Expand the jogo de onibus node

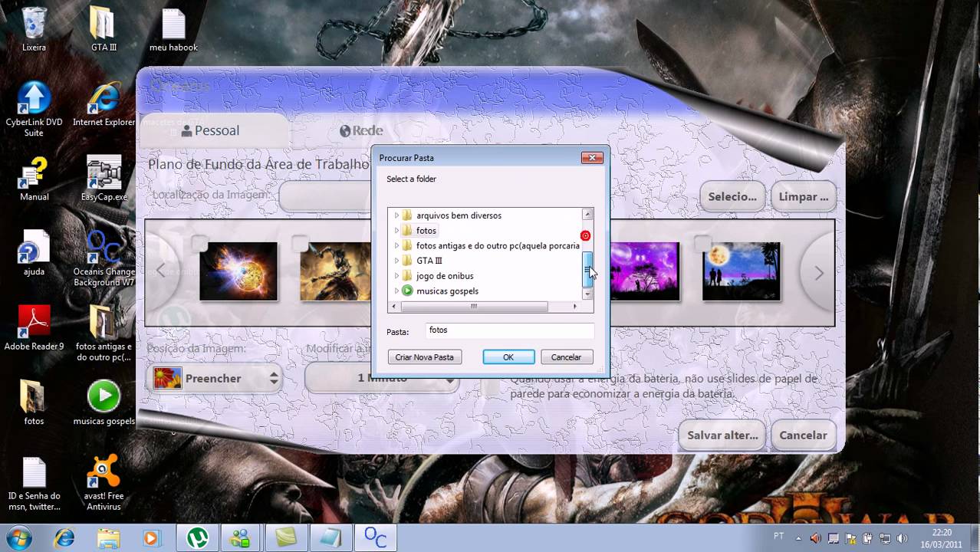[x=396, y=276]
